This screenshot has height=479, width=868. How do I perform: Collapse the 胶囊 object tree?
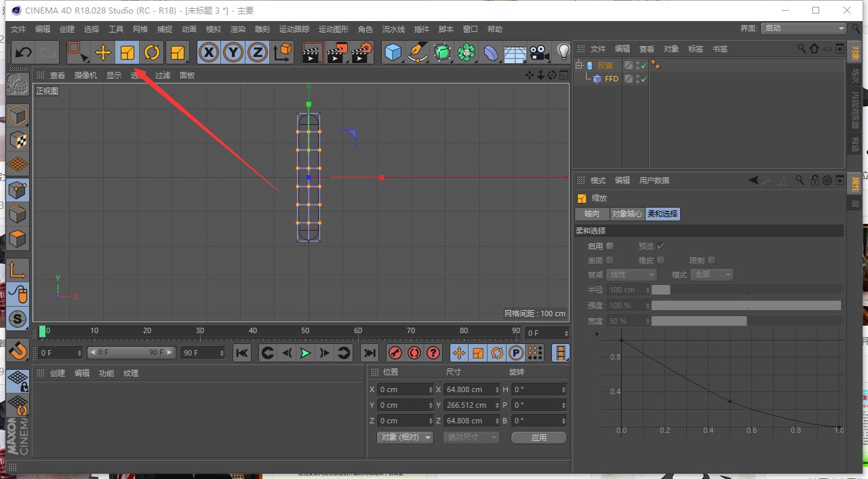(579, 65)
